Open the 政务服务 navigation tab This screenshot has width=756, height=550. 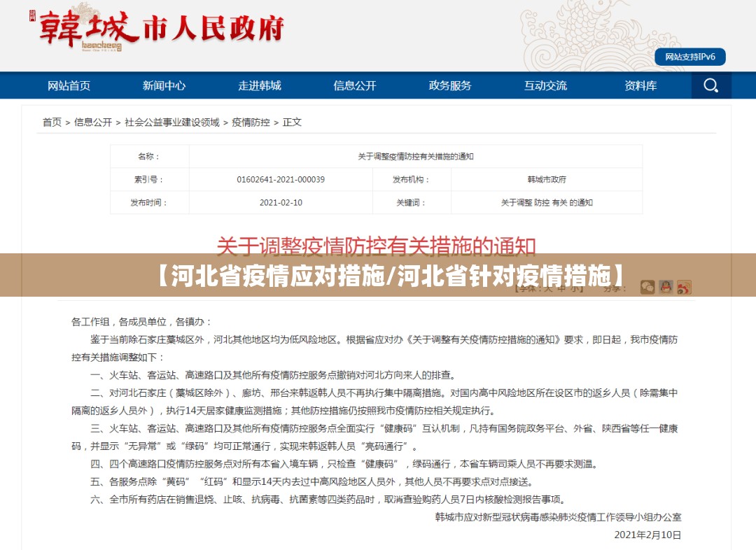(450, 85)
